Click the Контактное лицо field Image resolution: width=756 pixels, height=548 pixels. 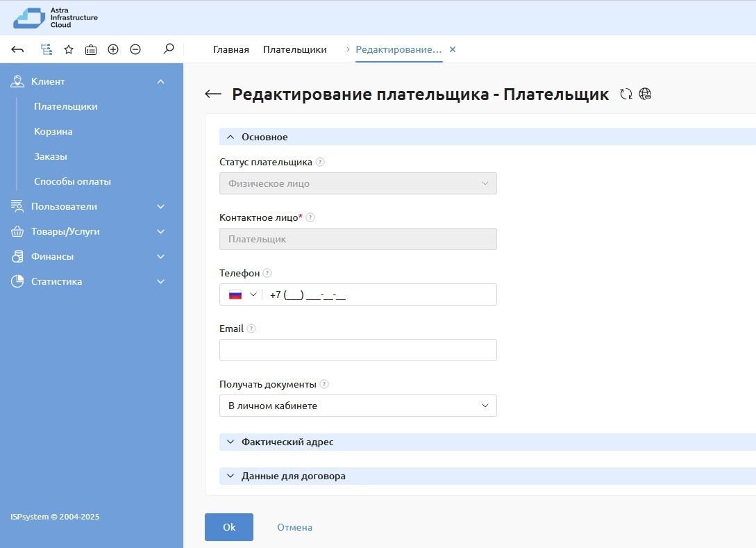[358, 239]
